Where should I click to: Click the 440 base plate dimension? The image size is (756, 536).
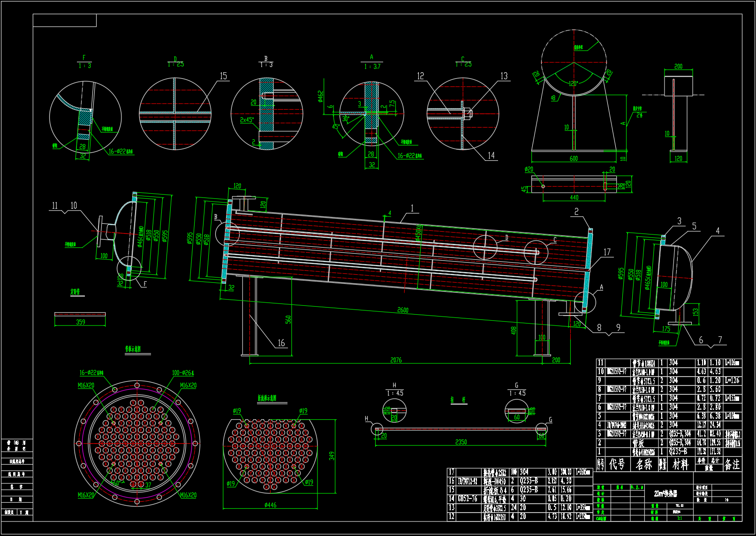tap(574, 198)
